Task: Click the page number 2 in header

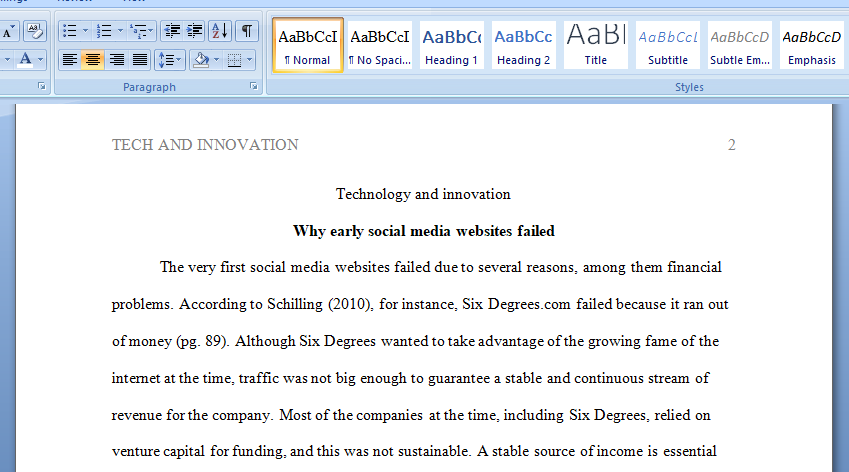Action: (x=732, y=145)
